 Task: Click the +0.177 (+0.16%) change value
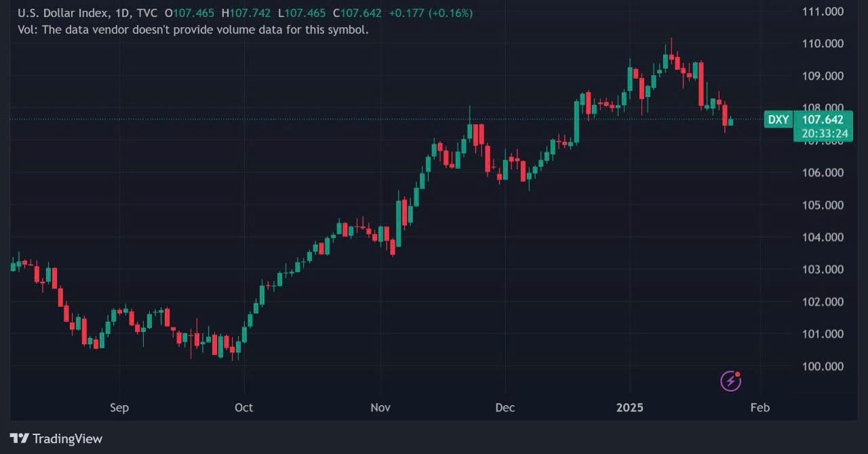tap(430, 13)
